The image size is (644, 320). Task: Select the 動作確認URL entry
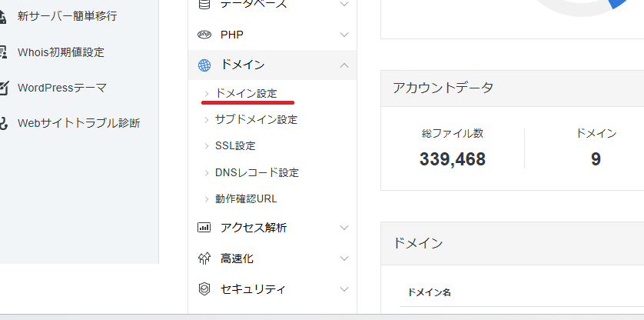pos(246,198)
